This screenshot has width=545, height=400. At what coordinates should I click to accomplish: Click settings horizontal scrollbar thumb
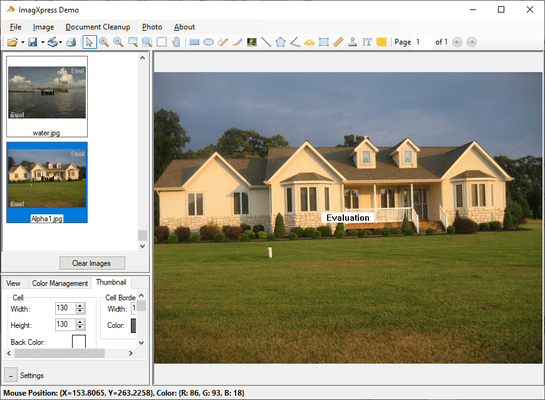pyautogui.click(x=59, y=353)
